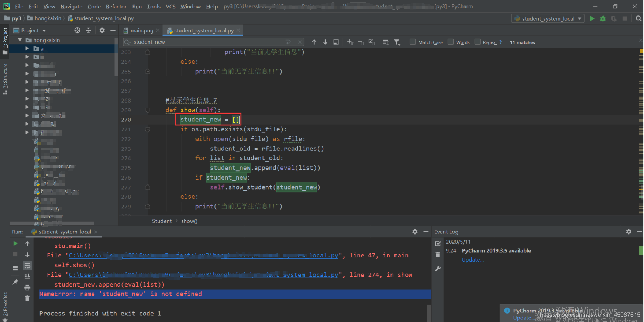The width and height of the screenshot is (644, 322).
Task: Clear Run console with trash icon
Action: pos(27,298)
